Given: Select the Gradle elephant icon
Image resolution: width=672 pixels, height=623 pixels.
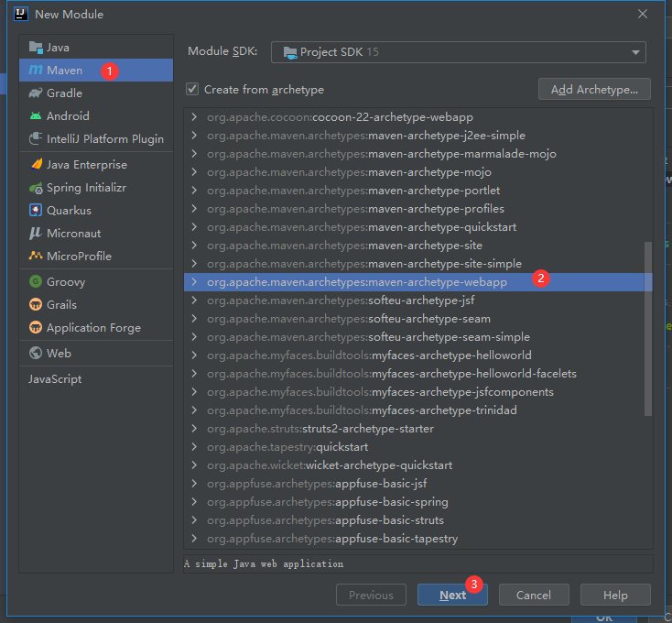Looking at the screenshot, I should 36,93.
